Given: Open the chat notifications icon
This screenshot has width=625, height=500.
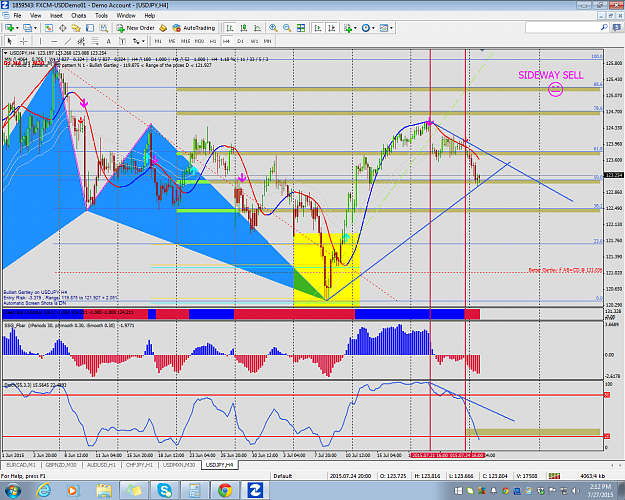Looking at the screenshot, I should coord(617,28).
